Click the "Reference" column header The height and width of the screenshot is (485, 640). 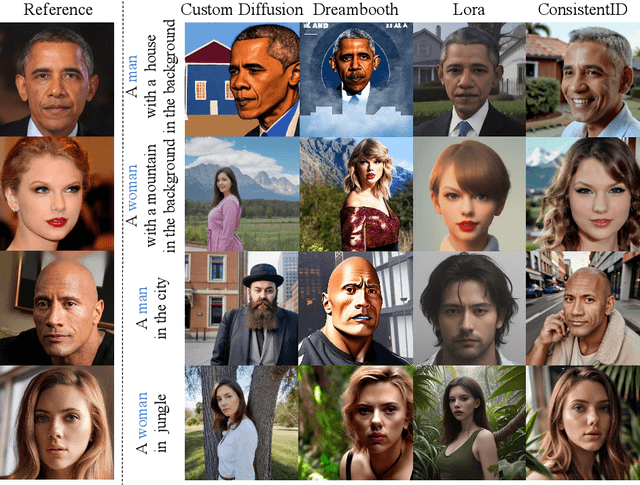[56, 11]
